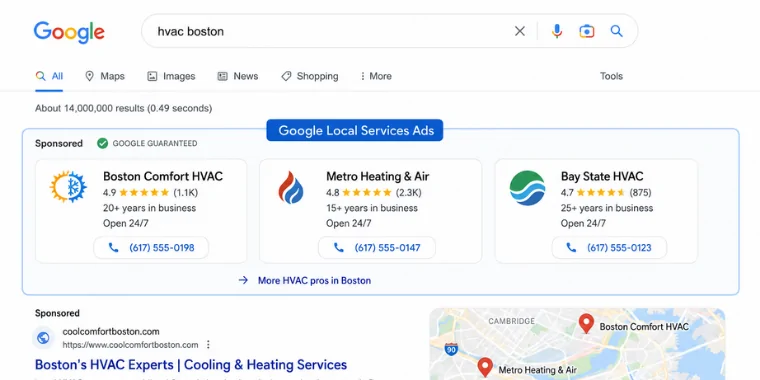Call Metro Heating & Air at (617) 555-0147
The height and width of the screenshot is (380, 760).
377,248
